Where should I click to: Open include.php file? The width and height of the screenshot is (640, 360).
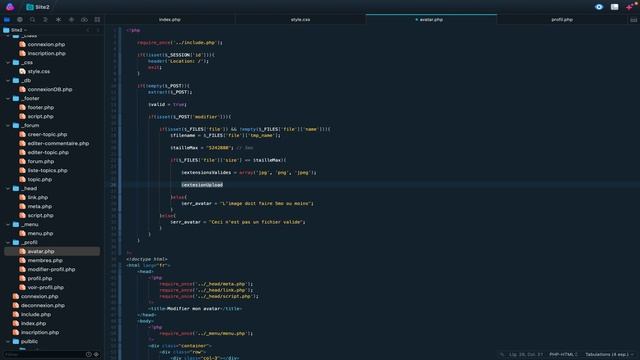pos(32,314)
